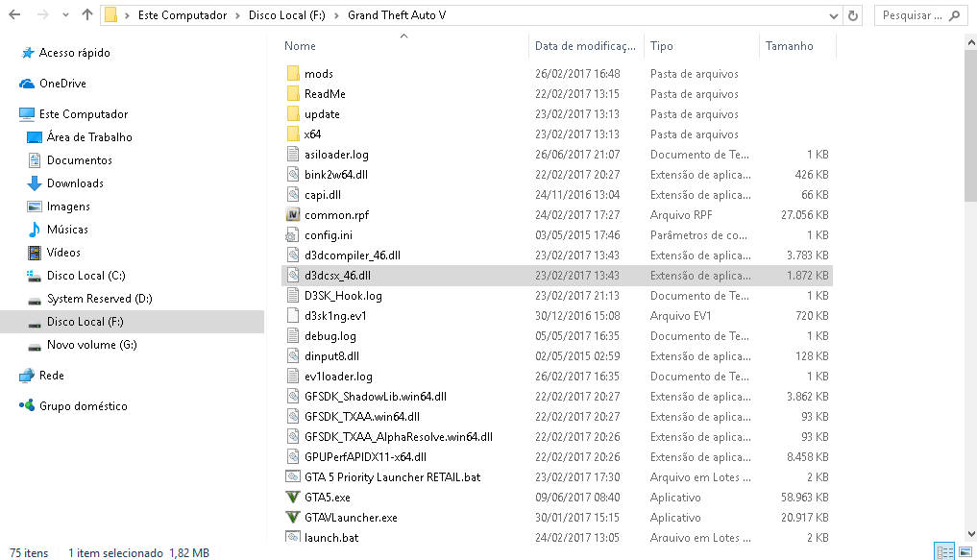Viewport: 977px width, 560px height.
Task: Select GTA 5 Priority Launcher RETAIL.bat icon
Action: pos(293,477)
